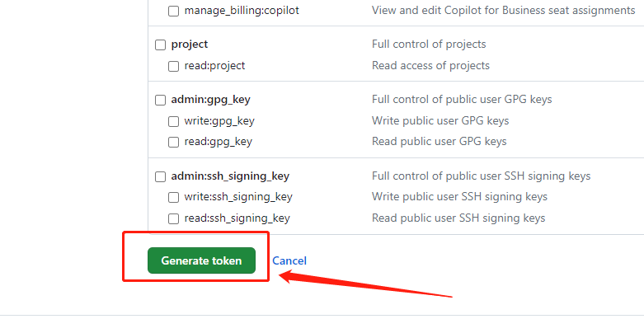Click the Cancel link
Screen dimensions: 644x333
click(289, 260)
